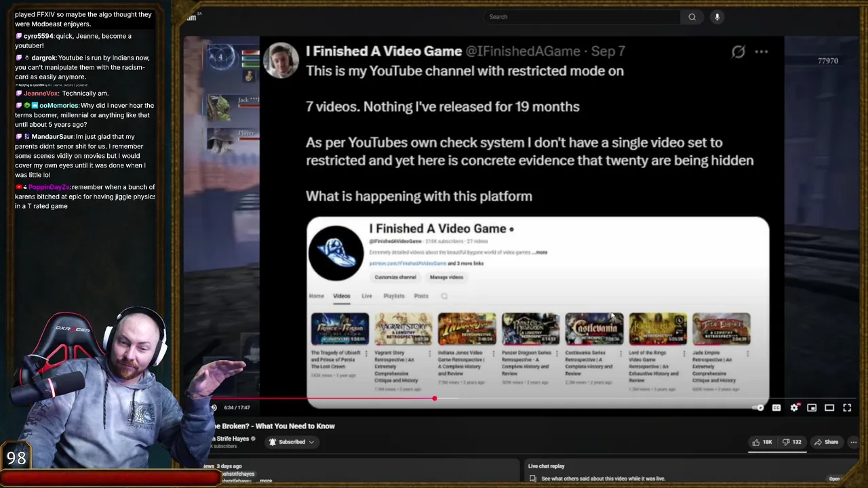Click the notification bell on Subscribed button

pos(273,442)
